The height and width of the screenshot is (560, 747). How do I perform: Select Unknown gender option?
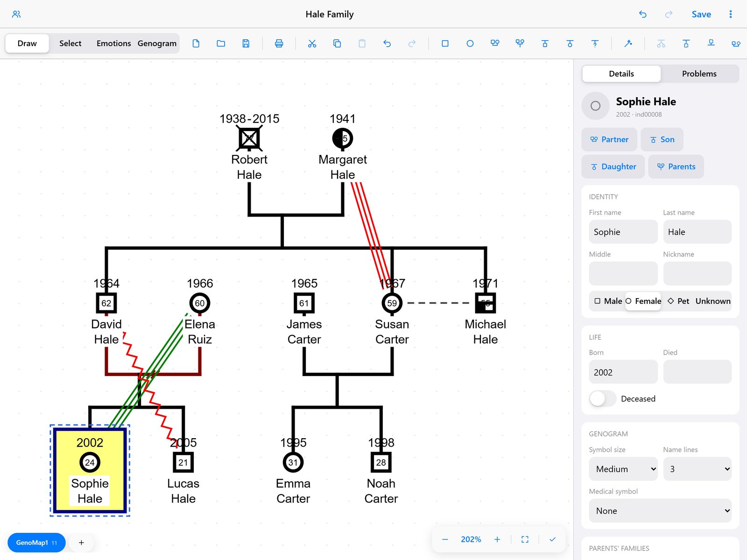click(x=712, y=301)
